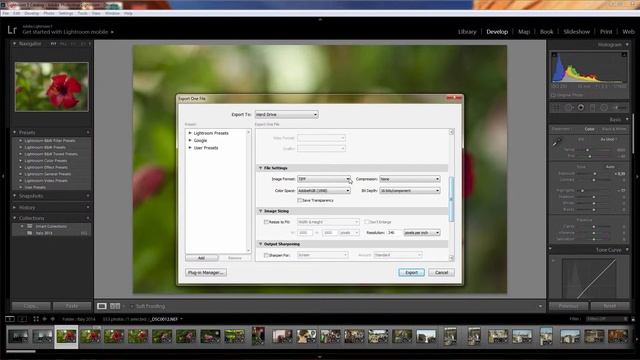Open the Image Format dropdown
Screen dimensions: 640x360
coord(324,179)
